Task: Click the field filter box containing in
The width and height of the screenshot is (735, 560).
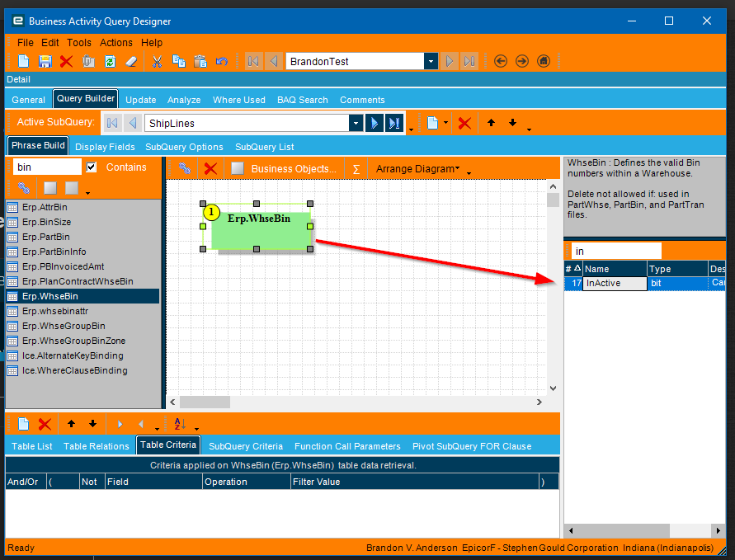Action: click(616, 252)
